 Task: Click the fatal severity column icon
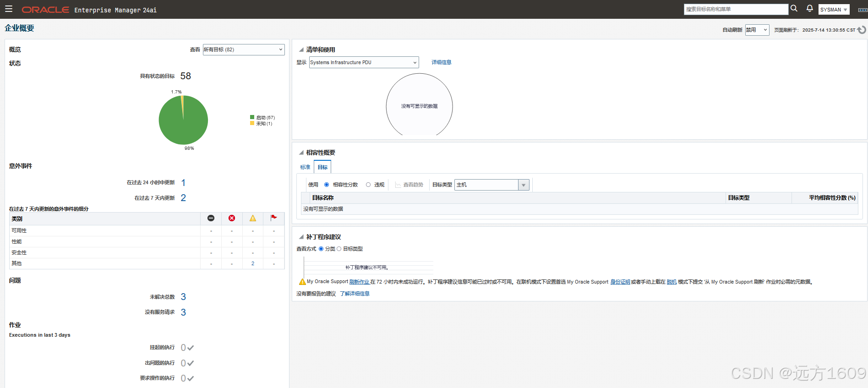click(x=211, y=218)
